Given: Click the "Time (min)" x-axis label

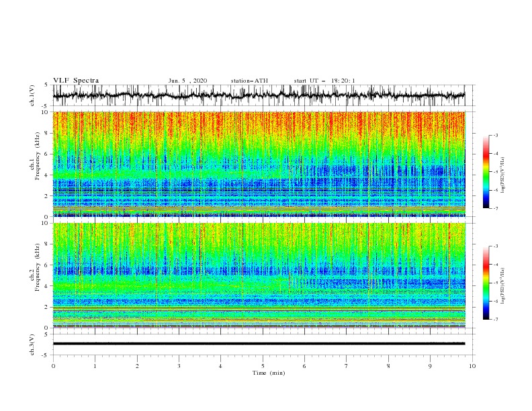Looking at the screenshot, I should tap(269, 373).
